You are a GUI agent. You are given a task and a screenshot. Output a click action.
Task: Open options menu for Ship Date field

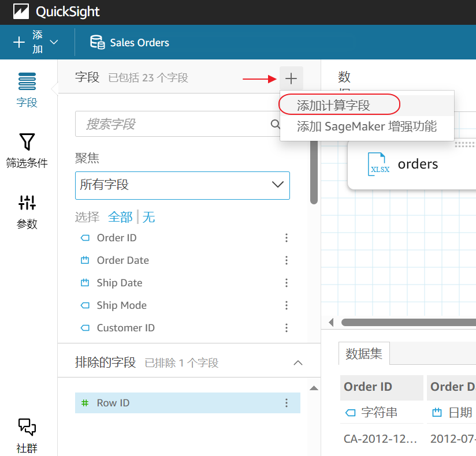tap(287, 283)
